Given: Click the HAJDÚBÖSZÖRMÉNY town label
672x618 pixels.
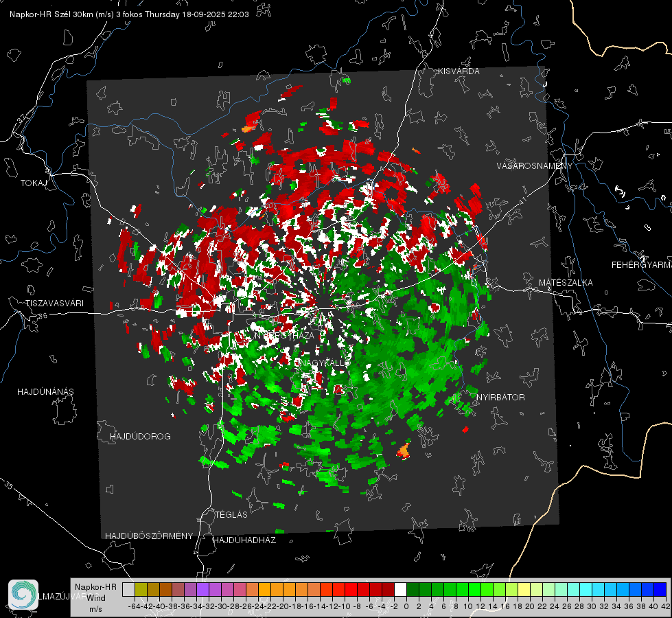Looking at the screenshot, I should point(149,536).
